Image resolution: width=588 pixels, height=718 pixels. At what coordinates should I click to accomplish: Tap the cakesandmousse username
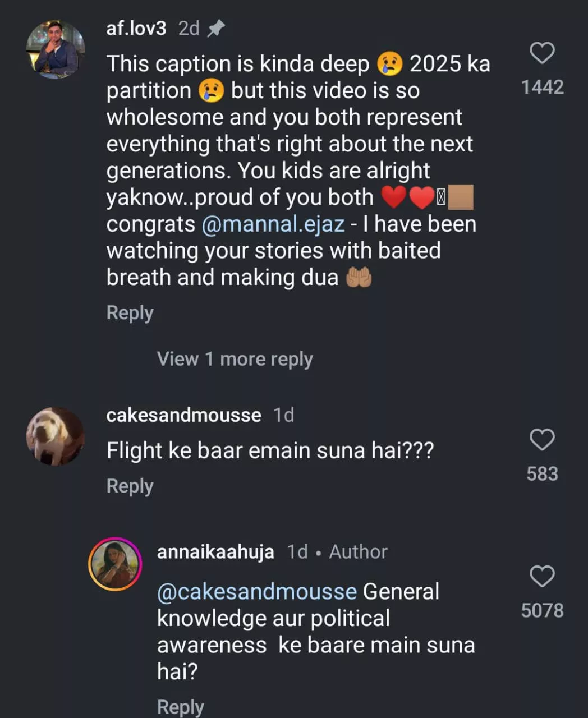click(x=183, y=415)
